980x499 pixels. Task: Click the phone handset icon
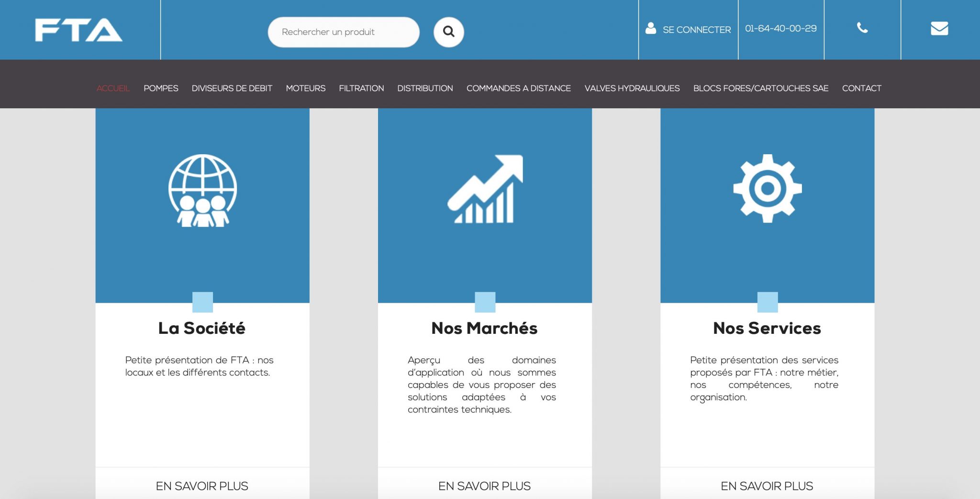pos(862,28)
